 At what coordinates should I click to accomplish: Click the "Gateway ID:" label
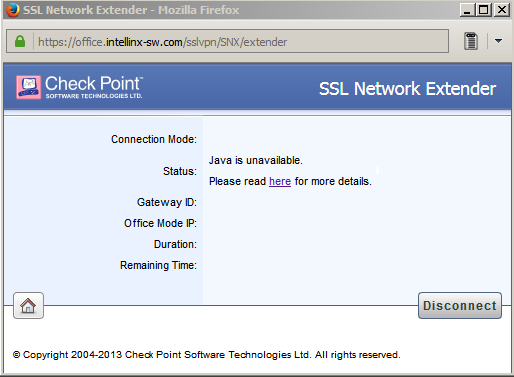[x=167, y=202]
